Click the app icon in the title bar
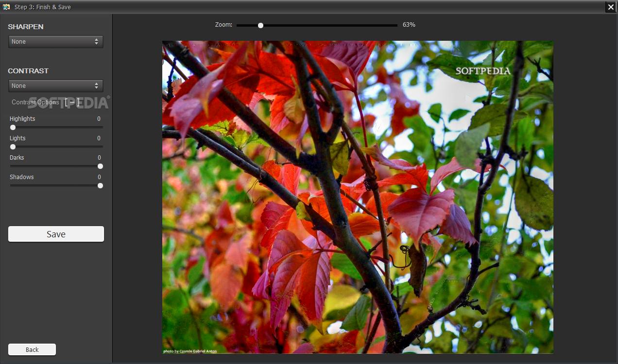The image size is (618, 364). point(6,7)
